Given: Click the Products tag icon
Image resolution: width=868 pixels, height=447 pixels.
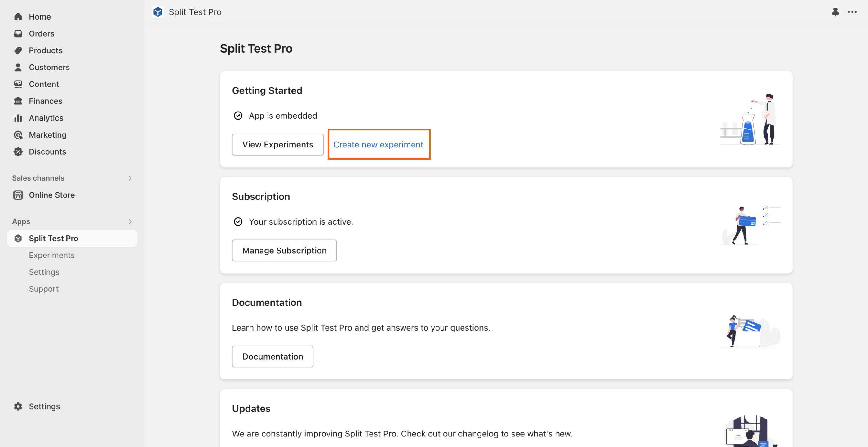Looking at the screenshot, I should [18, 50].
